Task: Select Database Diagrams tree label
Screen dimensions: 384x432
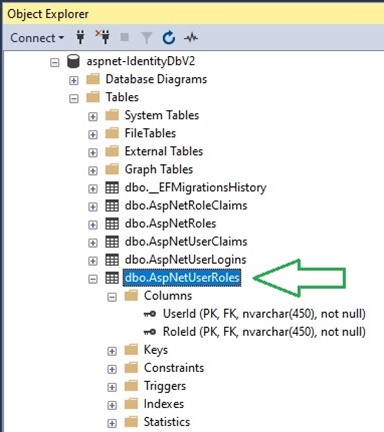Action: click(x=156, y=79)
